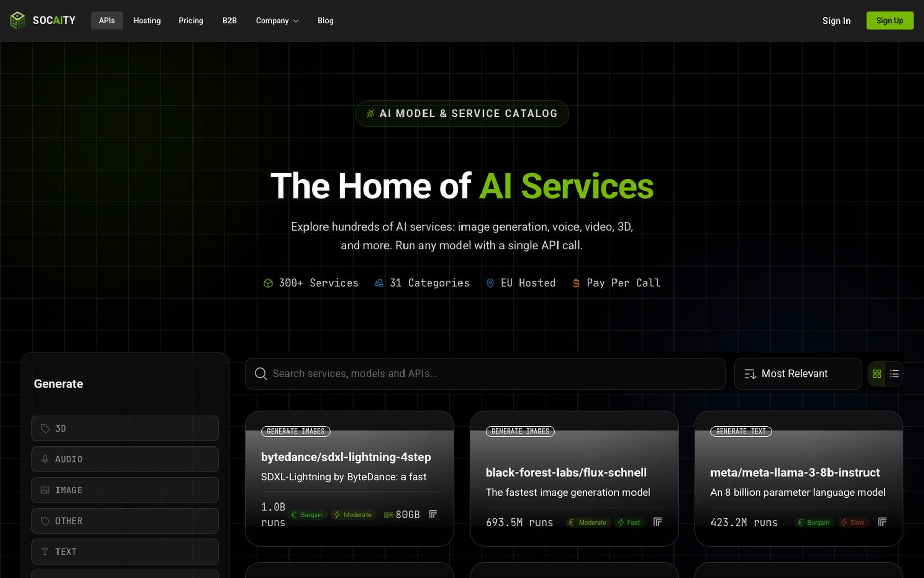The image size is (924, 578).
Task: Click the 80GB GPU memory indicator
Action: pyautogui.click(x=402, y=515)
